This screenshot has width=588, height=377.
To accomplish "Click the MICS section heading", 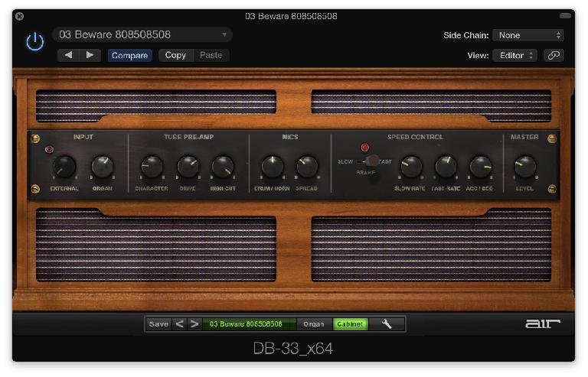I will pos(290,137).
